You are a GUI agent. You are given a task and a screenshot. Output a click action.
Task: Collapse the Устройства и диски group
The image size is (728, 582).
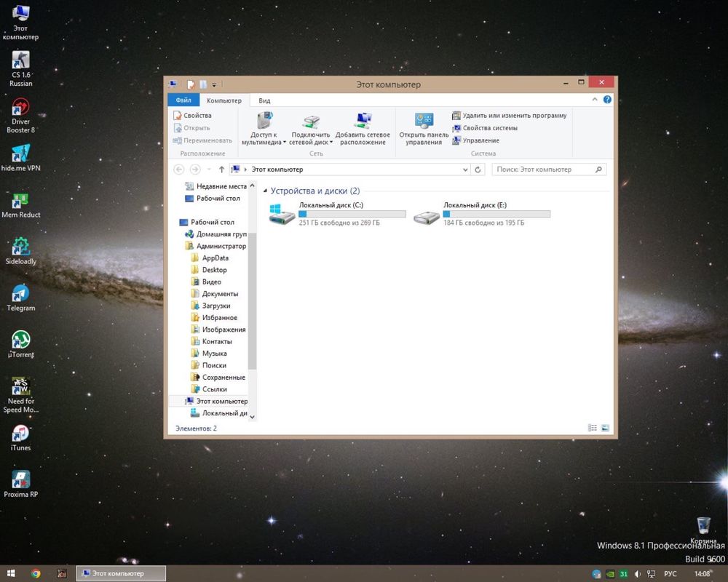(x=265, y=191)
